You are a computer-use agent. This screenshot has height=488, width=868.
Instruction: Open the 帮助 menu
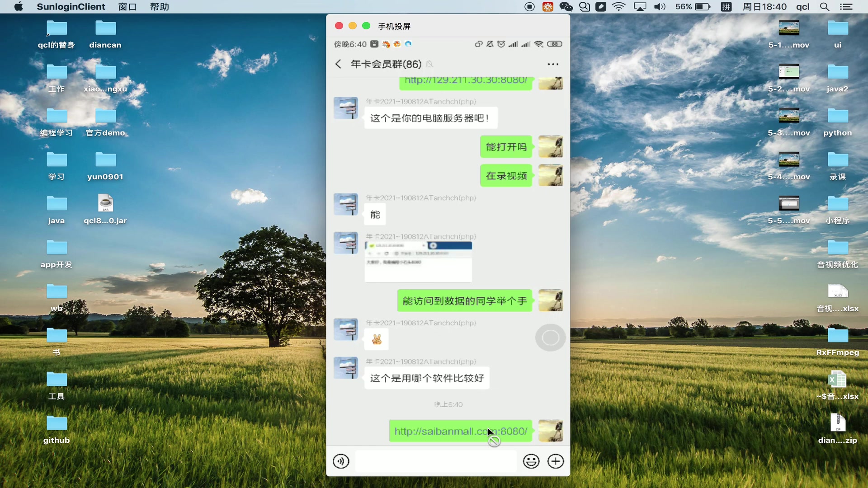click(159, 7)
